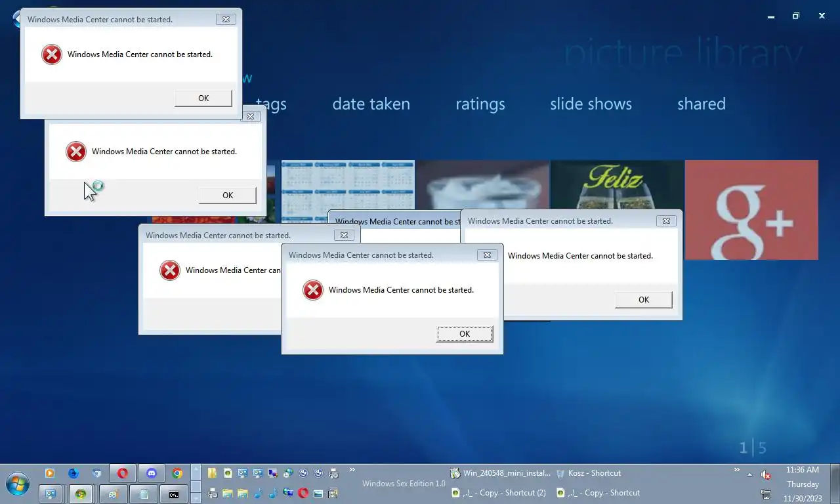This screenshot has height=504, width=840.
Task: Open the blue globe browser taskbar icon
Action: point(73,473)
